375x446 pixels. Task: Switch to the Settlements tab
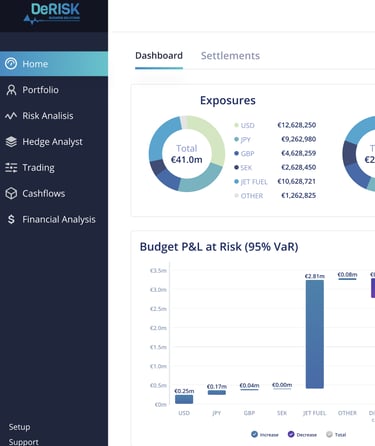coord(230,56)
